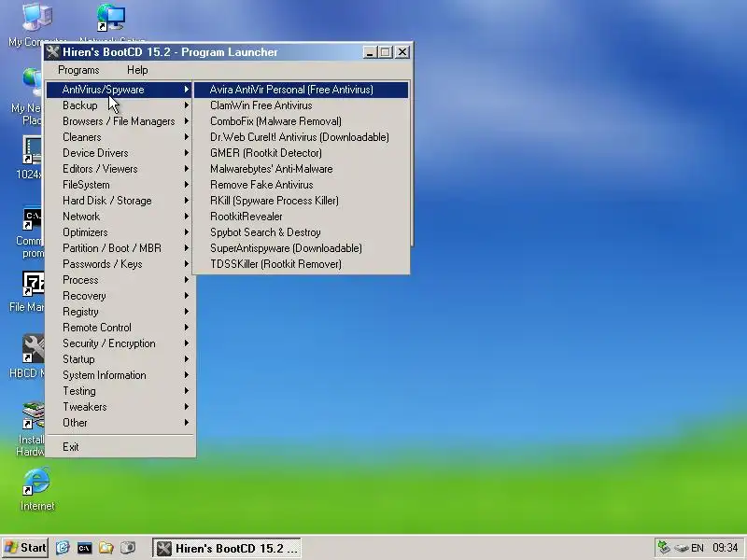Activate Hiren's BootCD taskbar button
Screen dimensions: 747x560
[227, 548]
